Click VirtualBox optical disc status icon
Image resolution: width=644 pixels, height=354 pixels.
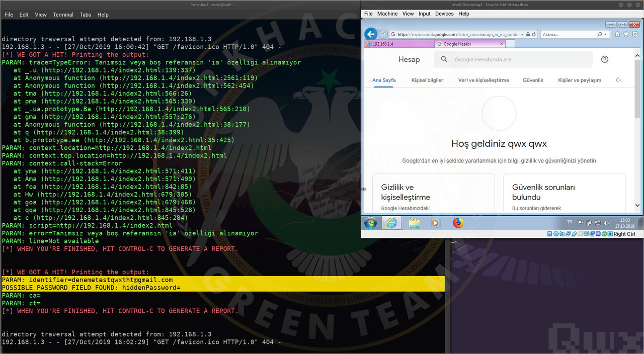pyautogui.click(x=556, y=234)
